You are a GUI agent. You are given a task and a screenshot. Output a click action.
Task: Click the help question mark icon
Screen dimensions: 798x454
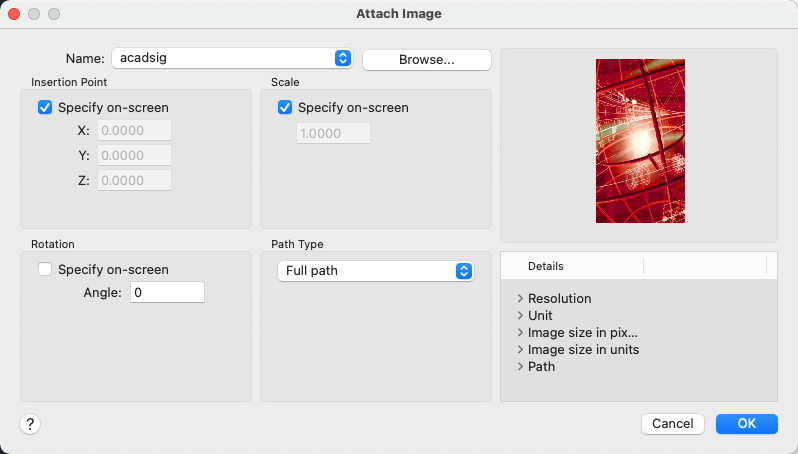[x=30, y=424]
